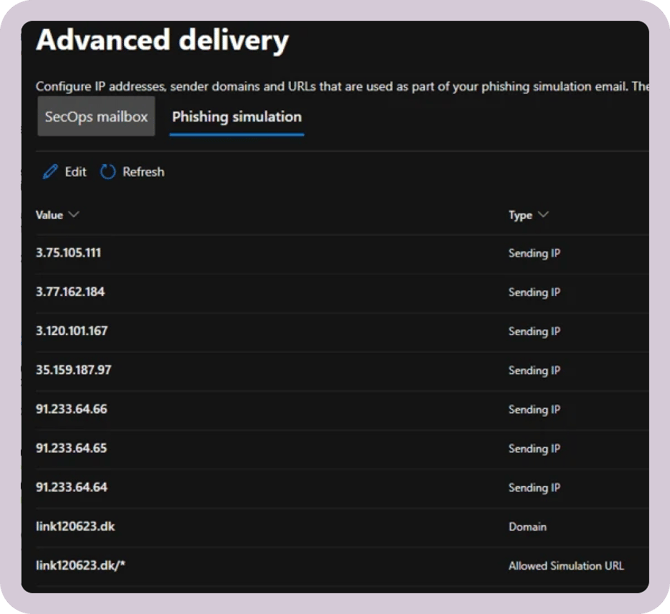This screenshot has height=614, width=670.
Task: Choose the 3.120.101.167 row
Action: pos(71,331)
